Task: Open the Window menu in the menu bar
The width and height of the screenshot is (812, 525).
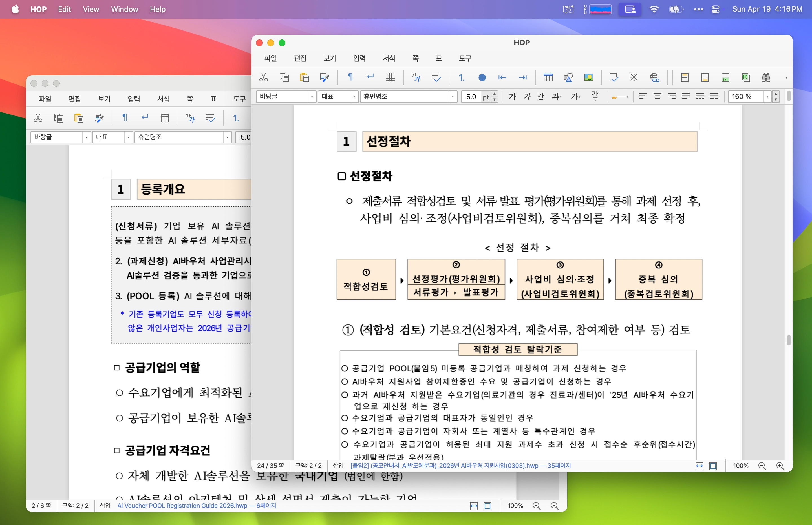Action: [124, 9]
